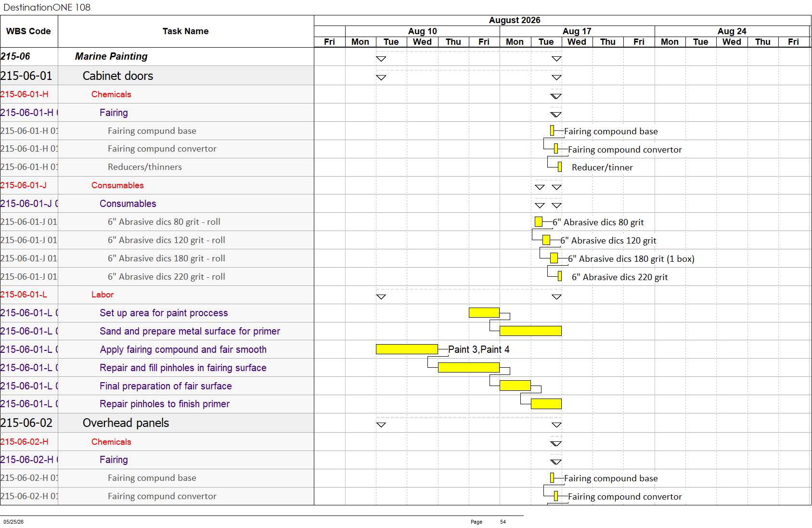Select Fairing compund convertor under Cabinet doors
This screenshot has width=812, height=528.
click(162, 149)
